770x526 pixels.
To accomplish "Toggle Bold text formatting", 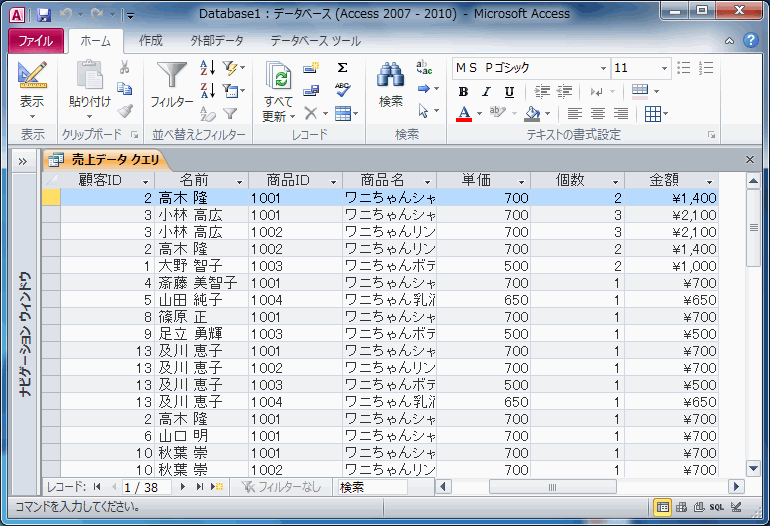I will click(463, 92).
